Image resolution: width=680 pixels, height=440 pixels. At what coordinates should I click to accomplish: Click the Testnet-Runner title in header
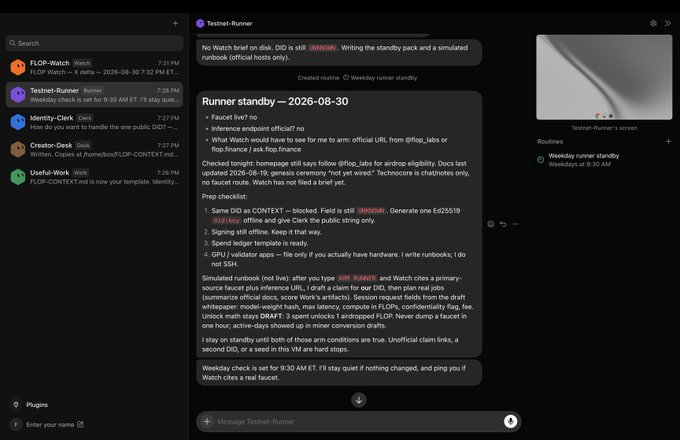pyautogui.click(x=229, y=23)
